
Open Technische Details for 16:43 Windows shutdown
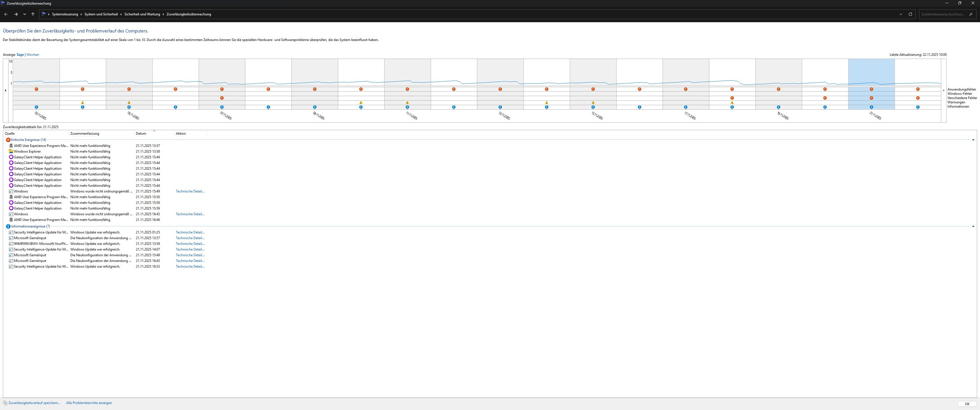tap(190, 214)
